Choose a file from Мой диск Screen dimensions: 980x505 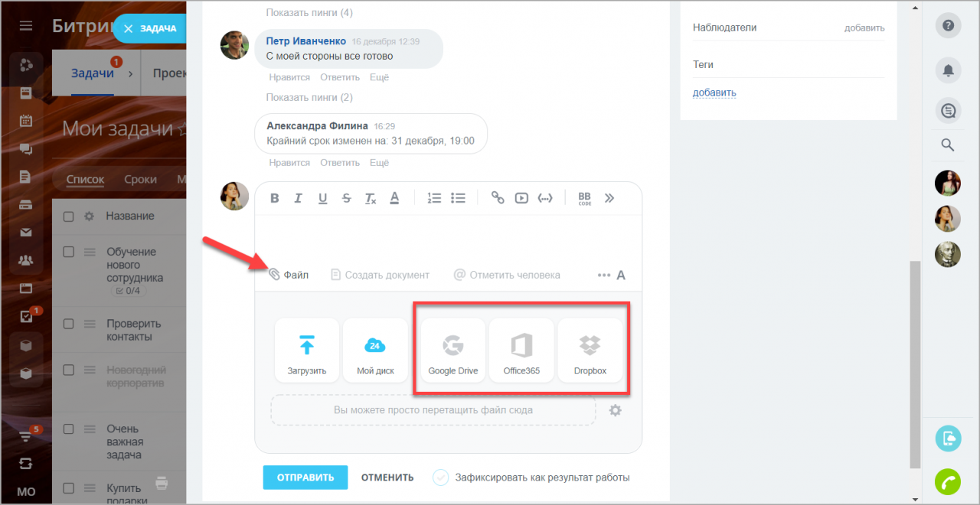click(375, 350)
